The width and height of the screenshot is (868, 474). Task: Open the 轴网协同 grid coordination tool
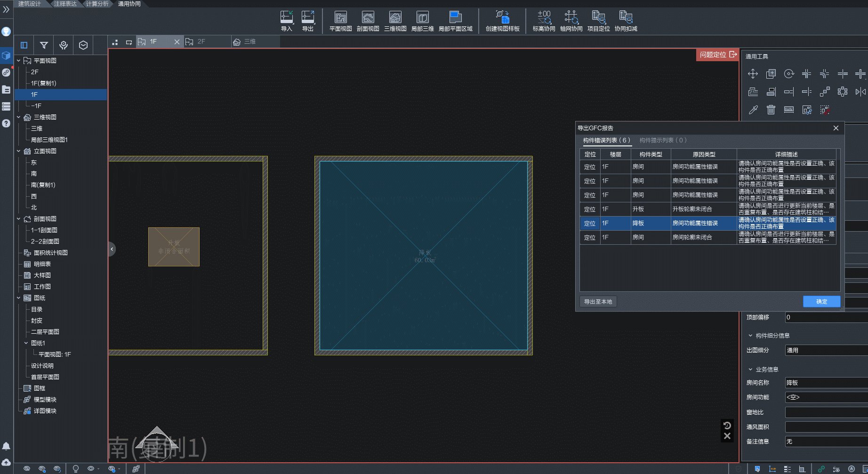pos(571,21)
